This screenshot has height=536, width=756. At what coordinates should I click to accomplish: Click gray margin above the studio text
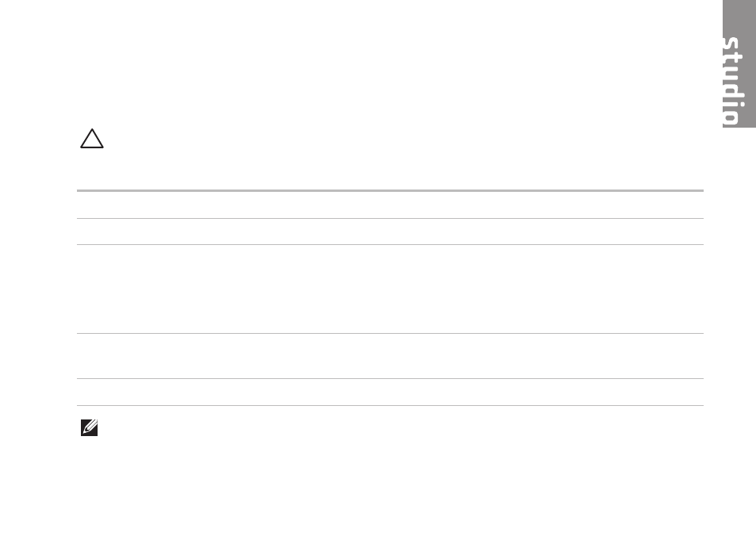(739, 17)
